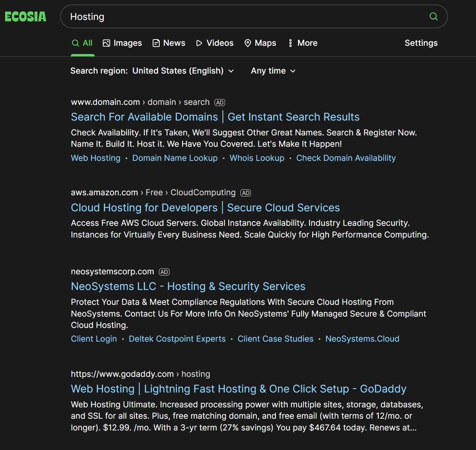Open the Whois Lookup sitelink
Image resolution: width=476 pixels, height=450 pixels.
tap(257, 158)
